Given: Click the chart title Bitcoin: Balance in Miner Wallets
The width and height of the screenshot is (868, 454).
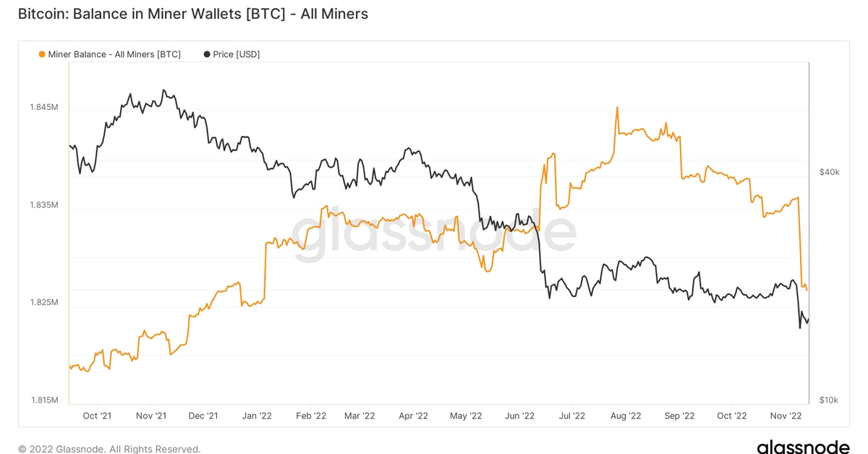Looking at the screenshot, I should [x=192, y=14].
